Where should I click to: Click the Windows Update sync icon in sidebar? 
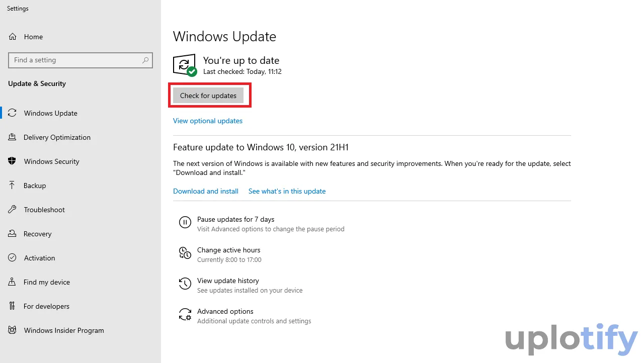(x=13, y=113)
